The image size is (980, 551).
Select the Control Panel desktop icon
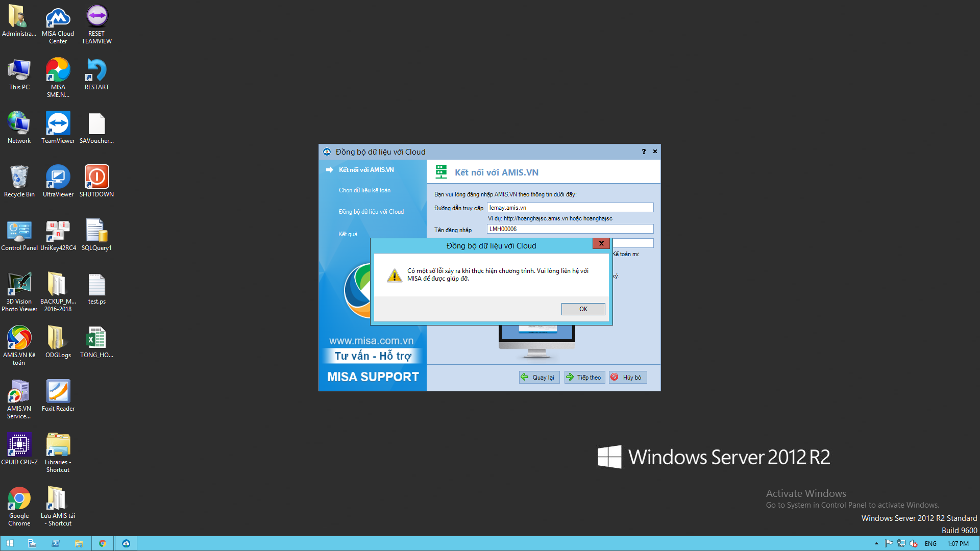click(x=19, y=235)
